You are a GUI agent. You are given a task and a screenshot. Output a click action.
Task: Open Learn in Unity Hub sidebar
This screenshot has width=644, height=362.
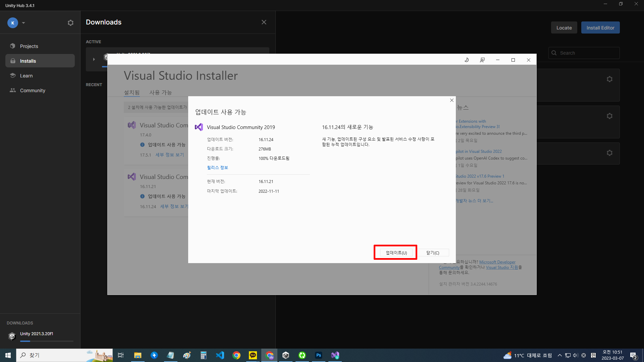[x=40, y=76]
